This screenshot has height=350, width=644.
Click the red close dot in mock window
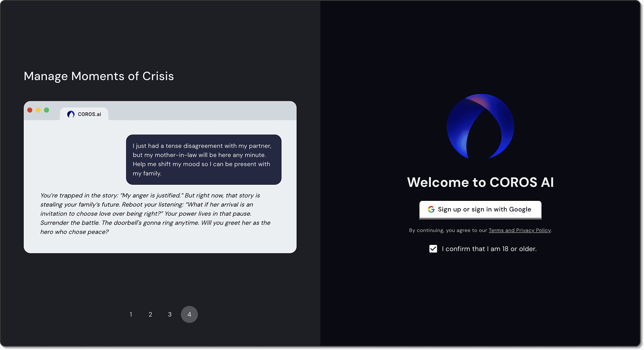coord(30,110)
